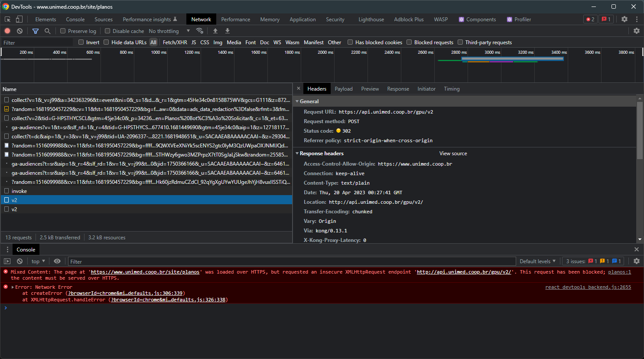This screenshot has width=644, height=359.
Task: Toggle the device toolbar icon
Action: (19, 19)
